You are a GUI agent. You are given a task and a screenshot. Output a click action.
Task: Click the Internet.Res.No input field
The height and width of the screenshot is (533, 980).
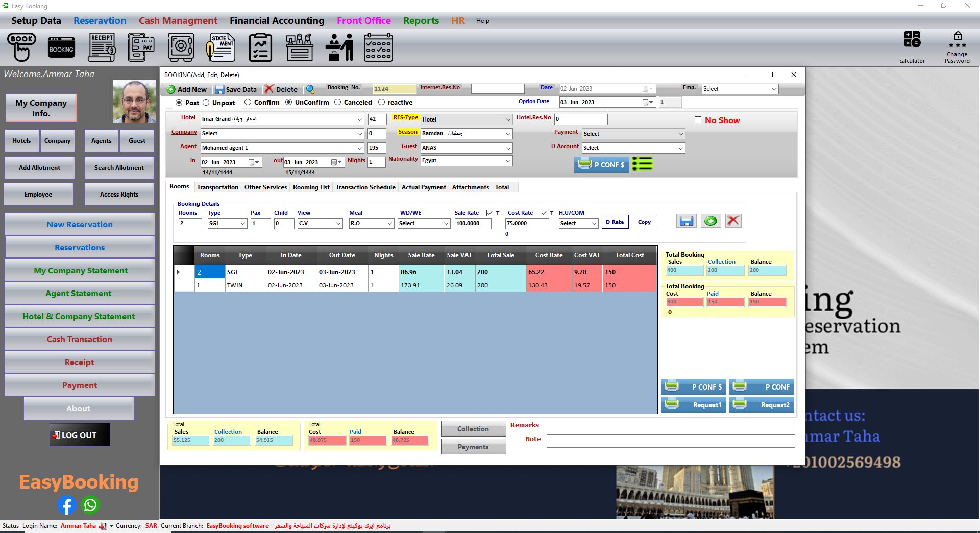pos(498,89)
